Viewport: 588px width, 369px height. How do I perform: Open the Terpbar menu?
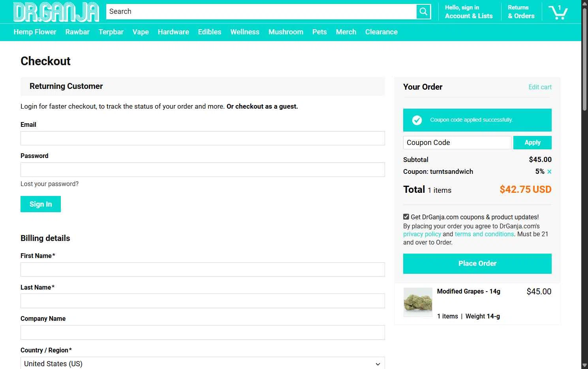point(111,32)
